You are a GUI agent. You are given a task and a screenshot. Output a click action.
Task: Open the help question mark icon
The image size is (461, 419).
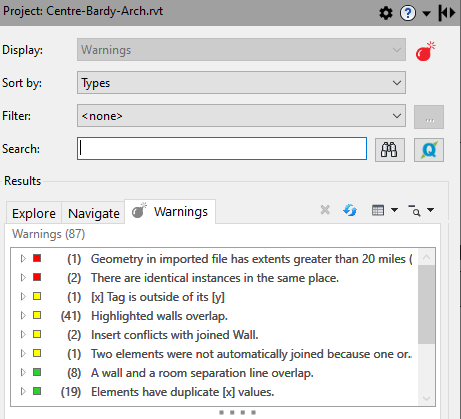408,13
